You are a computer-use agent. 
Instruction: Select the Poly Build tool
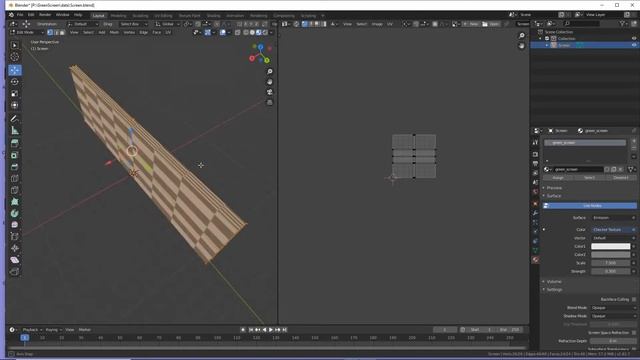coord(15,202)
